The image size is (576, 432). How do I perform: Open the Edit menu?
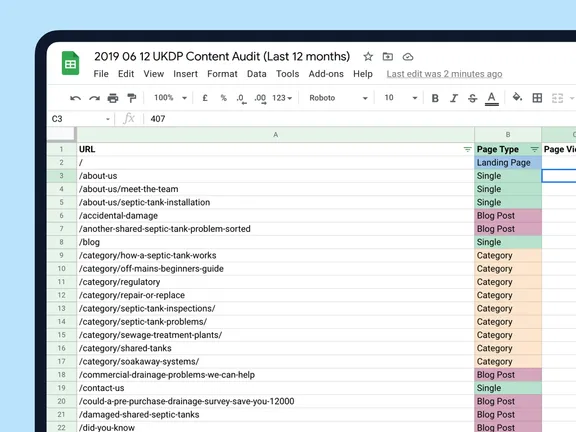126,74
